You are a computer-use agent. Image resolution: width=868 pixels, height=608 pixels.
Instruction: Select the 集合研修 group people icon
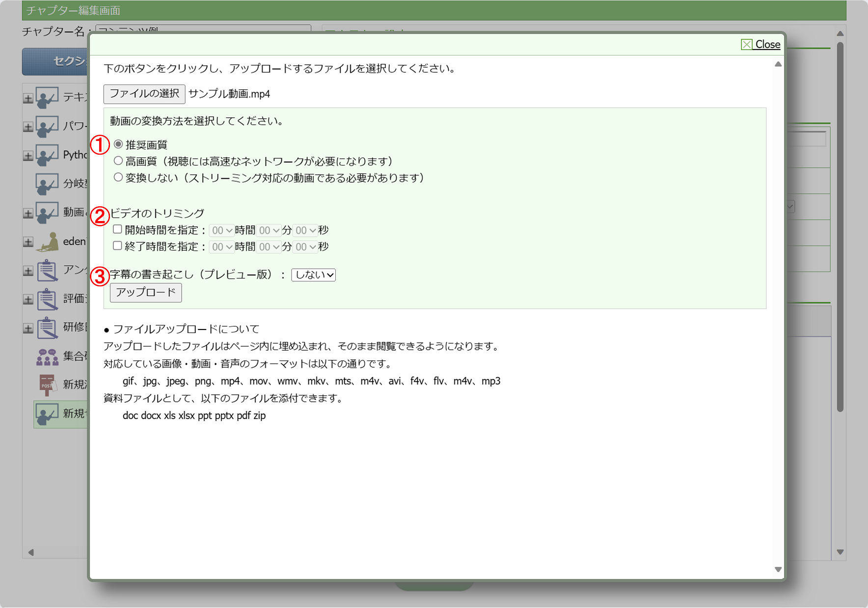(x=47, y=357)
